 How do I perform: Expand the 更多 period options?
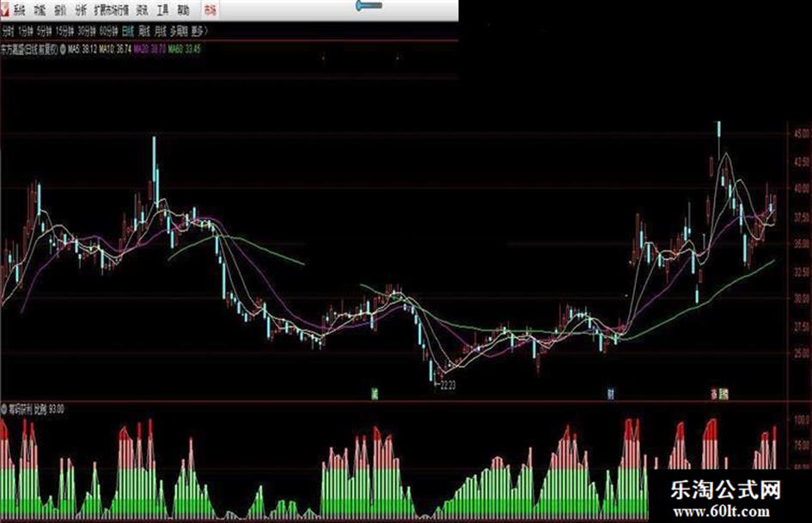point(199,31)
